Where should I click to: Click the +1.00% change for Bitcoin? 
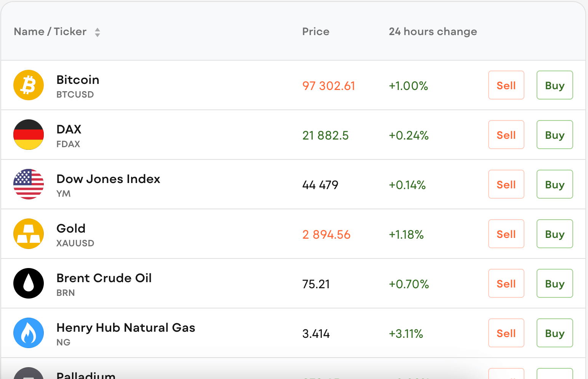tap(408, 86)
